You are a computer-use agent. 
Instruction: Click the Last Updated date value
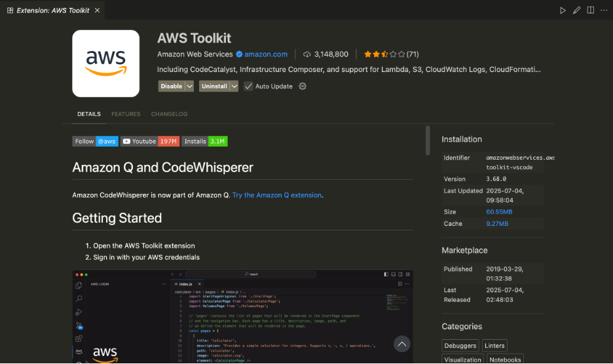pos(505,196)
